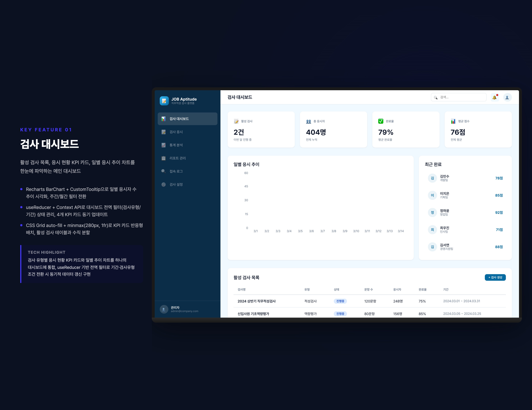
Task: Click the 활성 검사 card notepad icon
Action: pyautogui.click(x=236, y=121)
